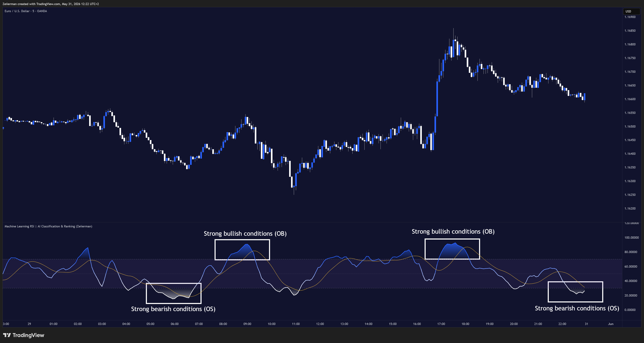Select the 1.16350 price axis label
Screen dimensions: 644x343
click(630, 167)
